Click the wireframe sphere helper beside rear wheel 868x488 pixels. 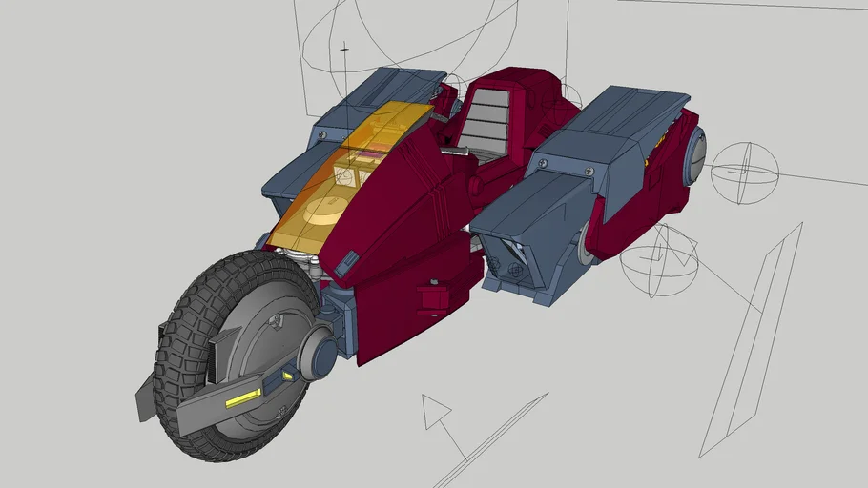(x=745, y=173)
